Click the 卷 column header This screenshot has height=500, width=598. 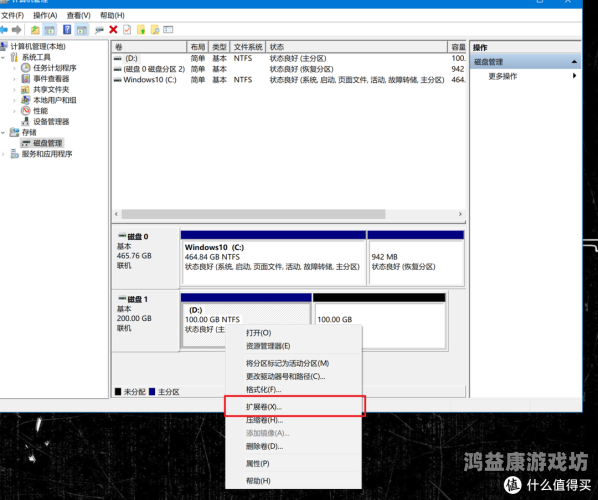click(x=149, y=47)
